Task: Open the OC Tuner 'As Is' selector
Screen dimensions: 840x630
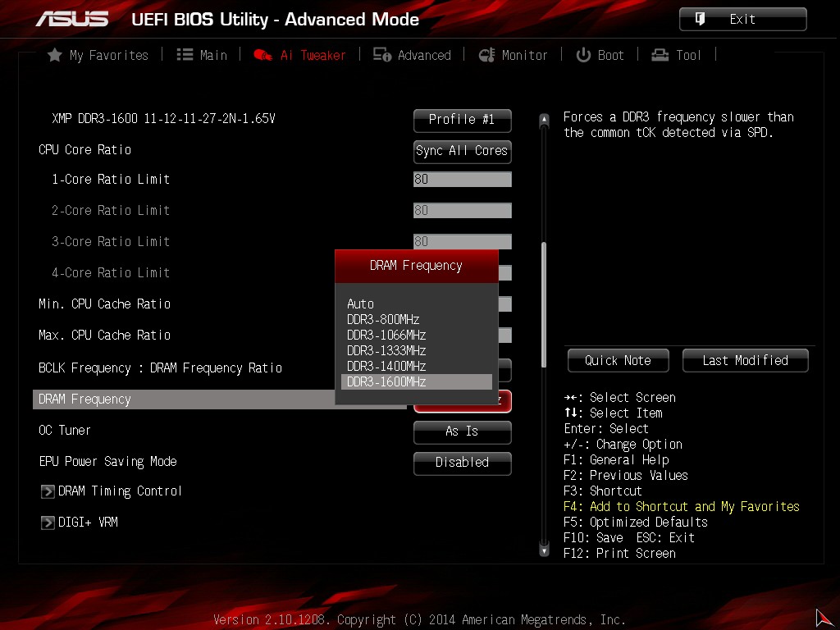Action: pos(462,431)
